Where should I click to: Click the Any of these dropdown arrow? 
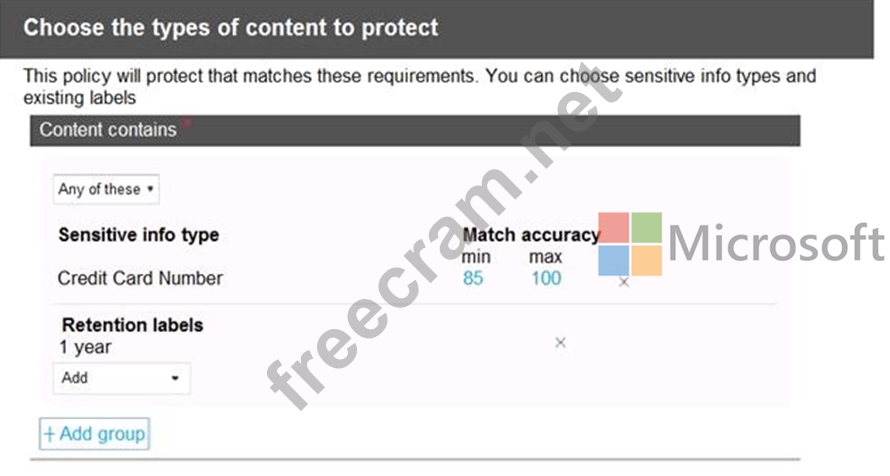(150, 189)
